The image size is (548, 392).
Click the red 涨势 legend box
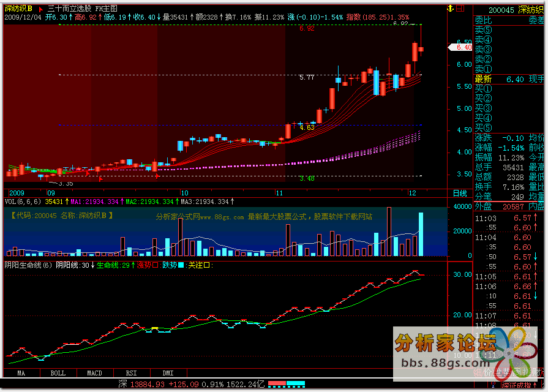156,265
